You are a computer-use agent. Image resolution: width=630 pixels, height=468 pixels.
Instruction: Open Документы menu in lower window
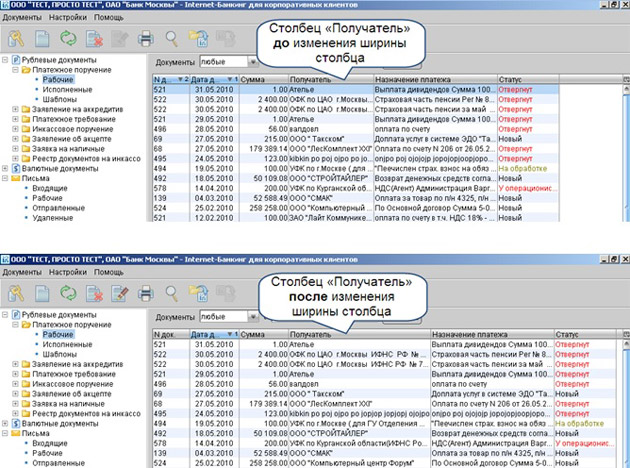point(22,272)
